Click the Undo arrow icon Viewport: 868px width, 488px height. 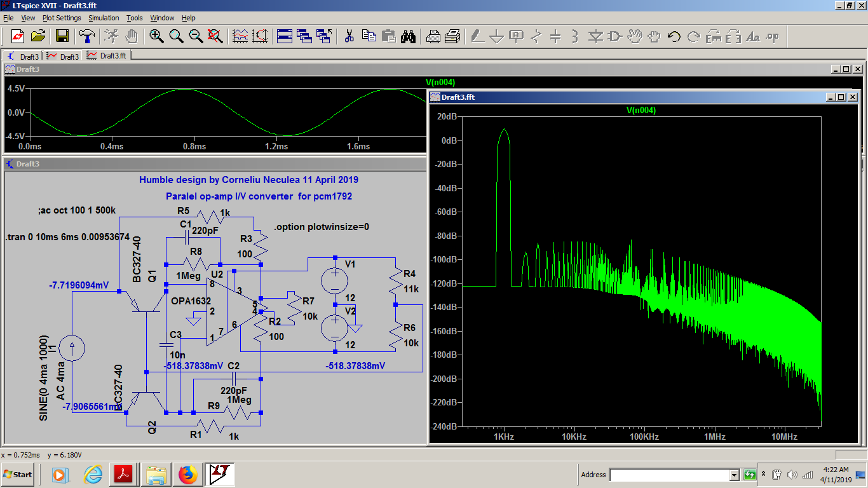coord(674,36)
